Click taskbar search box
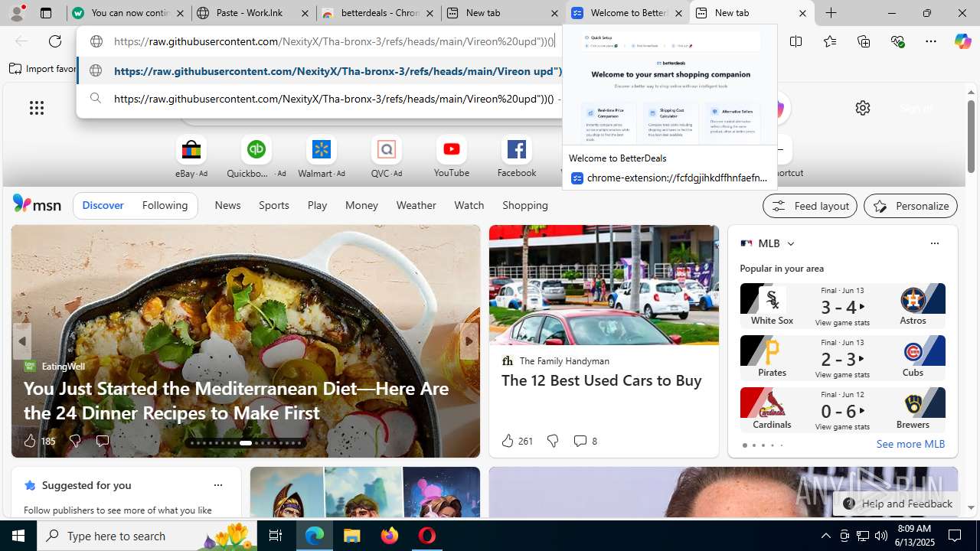The image size is (980, 551). (147, 536)
